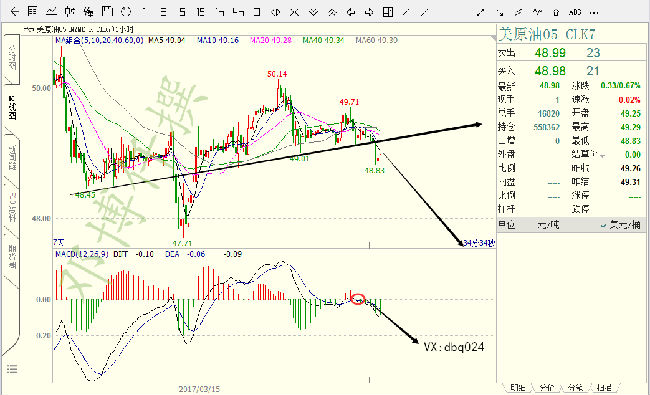Click the horizontal expand arrows icon
The image size is (650, 395).
276,12
